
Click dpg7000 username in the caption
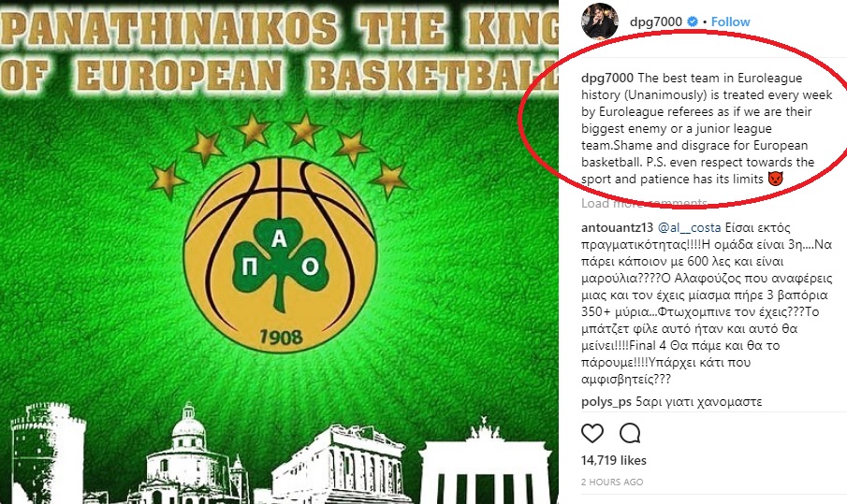click(607, 79)
